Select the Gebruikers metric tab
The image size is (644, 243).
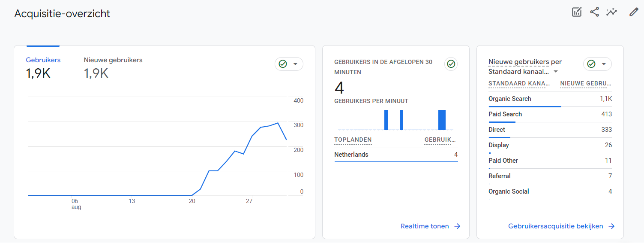[43, 60]
